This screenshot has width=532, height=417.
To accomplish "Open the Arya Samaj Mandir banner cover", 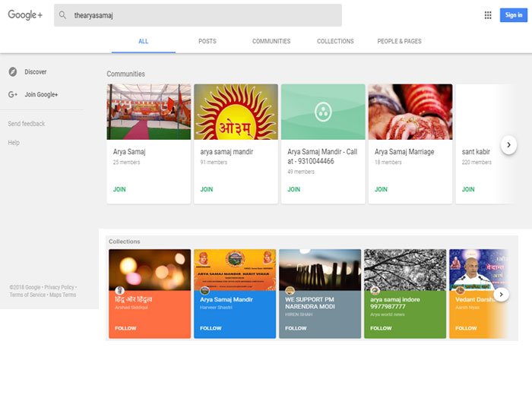I will [x=235, y=270].
